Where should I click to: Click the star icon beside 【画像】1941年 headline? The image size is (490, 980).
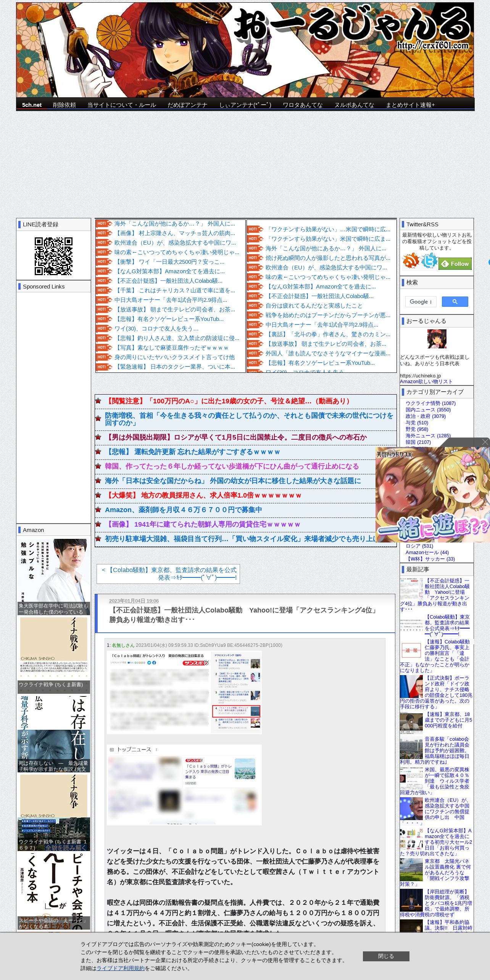tap(98, 524)
